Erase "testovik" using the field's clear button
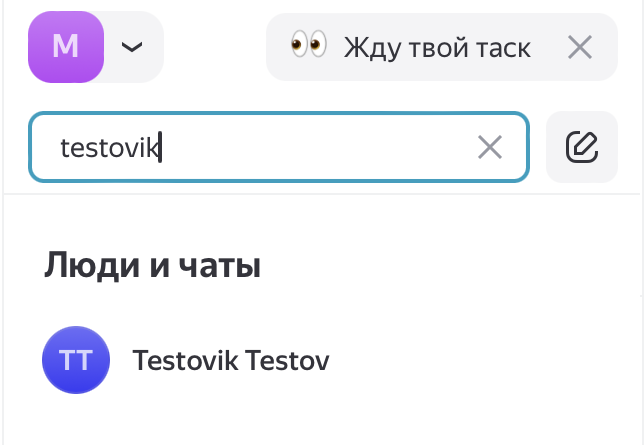This screenshot has height=445, width=644. pos(489,148)
